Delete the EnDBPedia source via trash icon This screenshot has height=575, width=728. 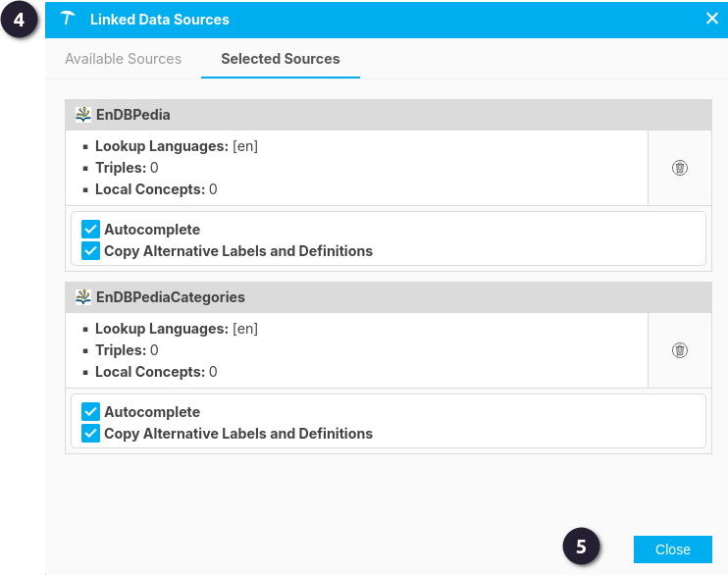680,168
